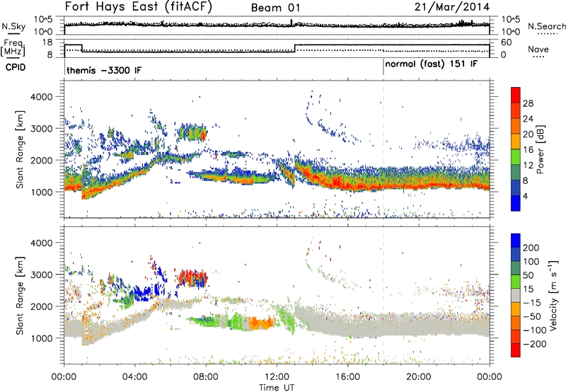Viewport: 566px width, 392px height.
Task: Select the "4" label on Power colorbar
Action: 526,196
